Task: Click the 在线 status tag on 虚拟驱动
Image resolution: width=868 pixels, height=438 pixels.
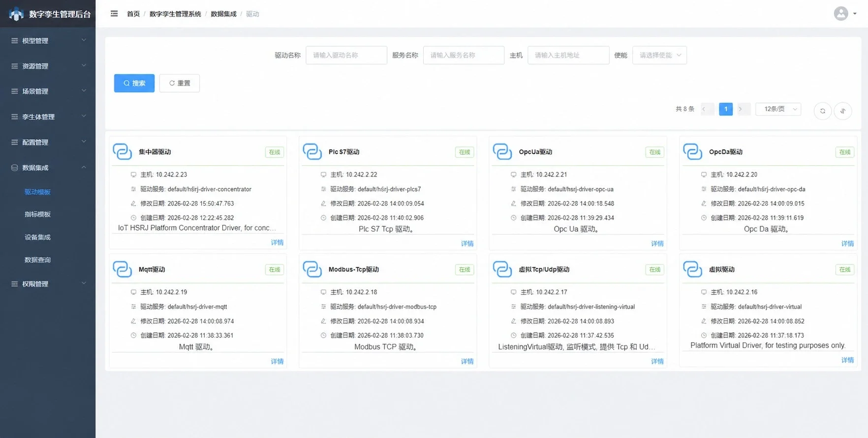Action: click(844, 269)
